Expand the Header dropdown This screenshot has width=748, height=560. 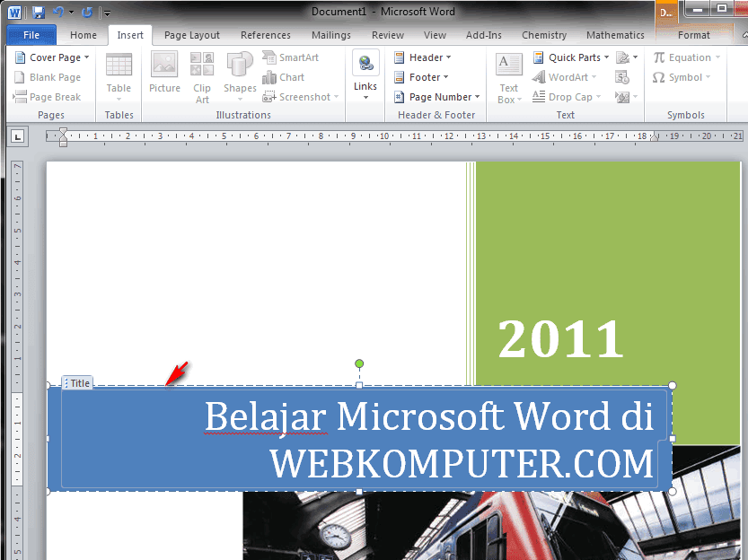coord(422,57)
